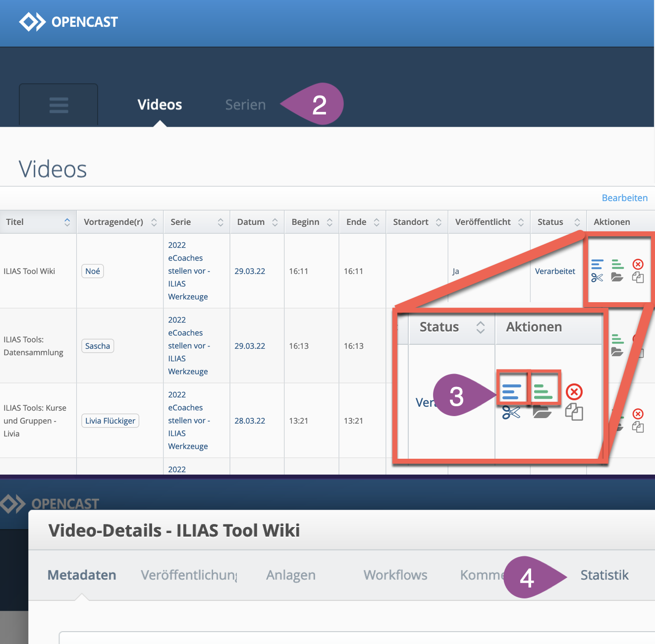
Task: Switch to the Serien tab
Action: point(245,105)
